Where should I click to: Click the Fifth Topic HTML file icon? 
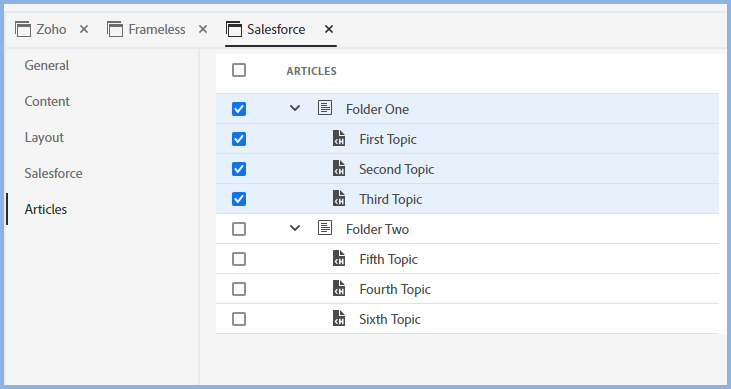pyautogui.click(x=339, y=258)
